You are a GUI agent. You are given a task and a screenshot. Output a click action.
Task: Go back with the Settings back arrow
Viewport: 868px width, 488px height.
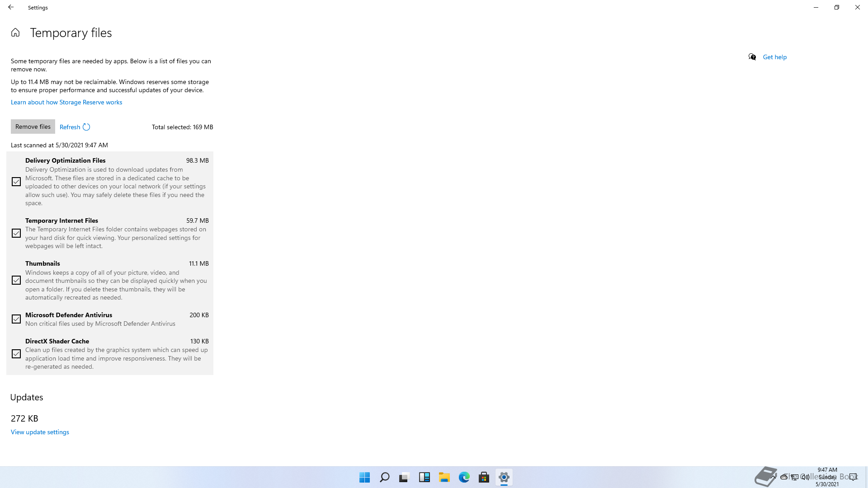11,7
